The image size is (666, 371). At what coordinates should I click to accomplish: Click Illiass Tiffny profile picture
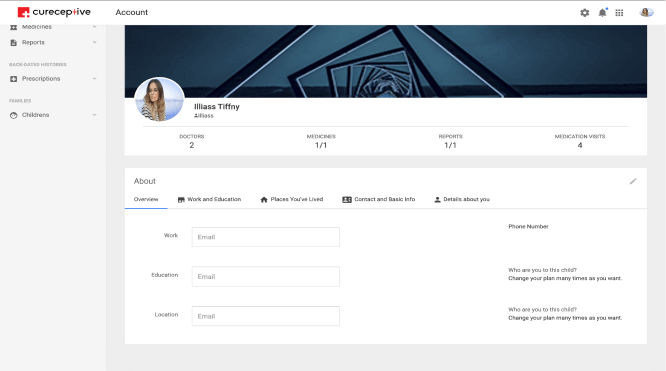[x=159, y=100]
